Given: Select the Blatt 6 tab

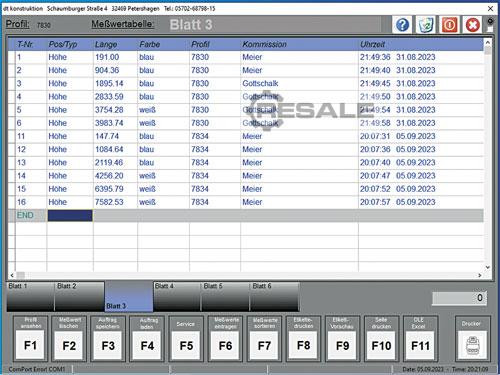Looking at the screenshot, I should click(275, 296).
